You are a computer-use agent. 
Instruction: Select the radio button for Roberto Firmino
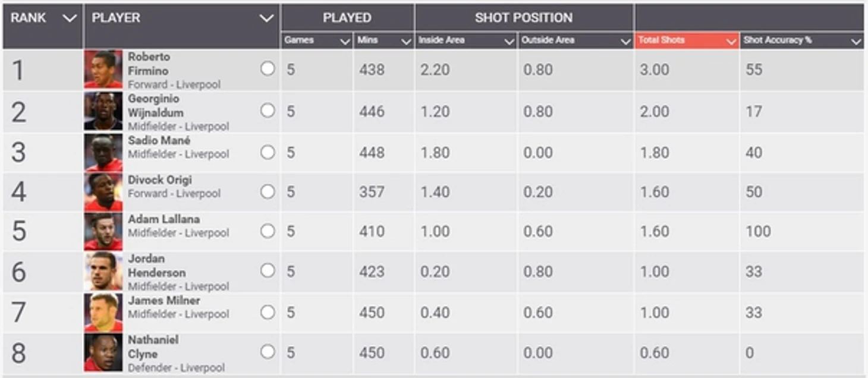[268, 69]
